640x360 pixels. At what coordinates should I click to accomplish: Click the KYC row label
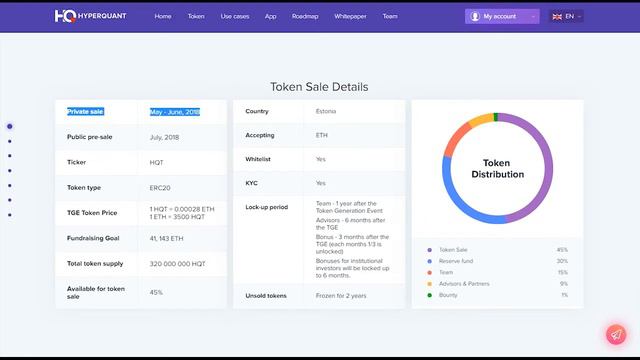251,183
